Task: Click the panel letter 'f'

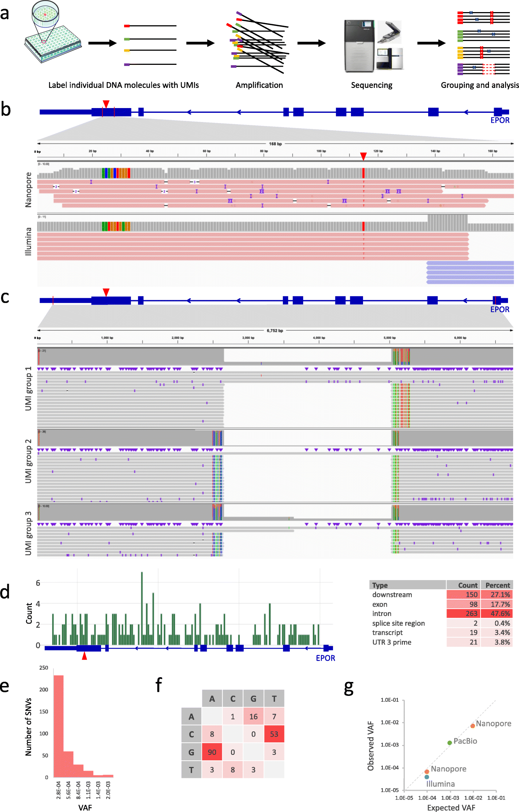Action: click(x=159, y=684)
